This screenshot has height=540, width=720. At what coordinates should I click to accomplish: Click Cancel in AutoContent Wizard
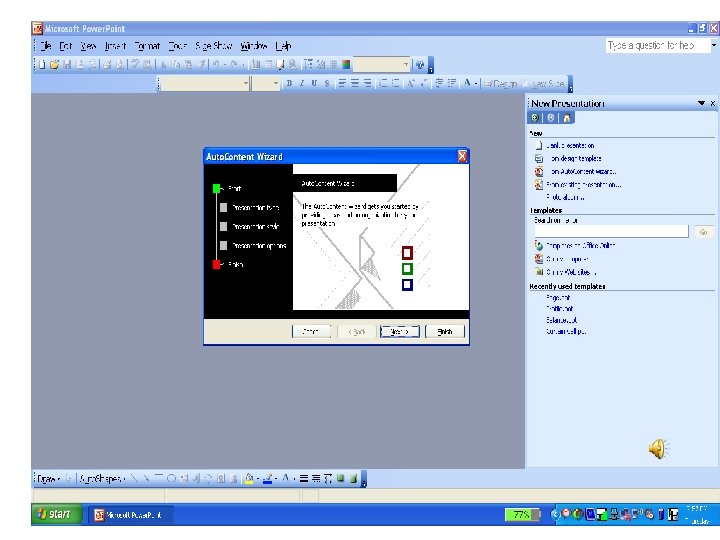311,331
